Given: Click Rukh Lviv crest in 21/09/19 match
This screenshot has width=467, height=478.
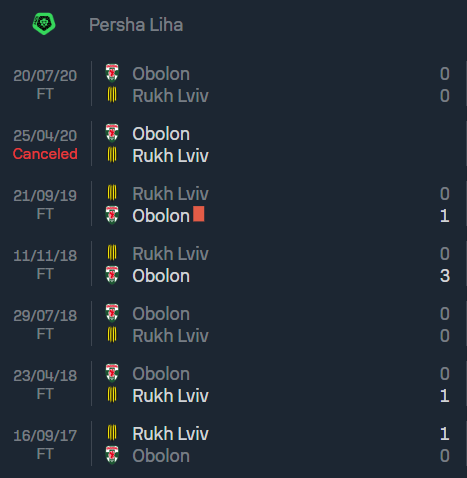Looking at the screenshot, I should click(112, 193).
